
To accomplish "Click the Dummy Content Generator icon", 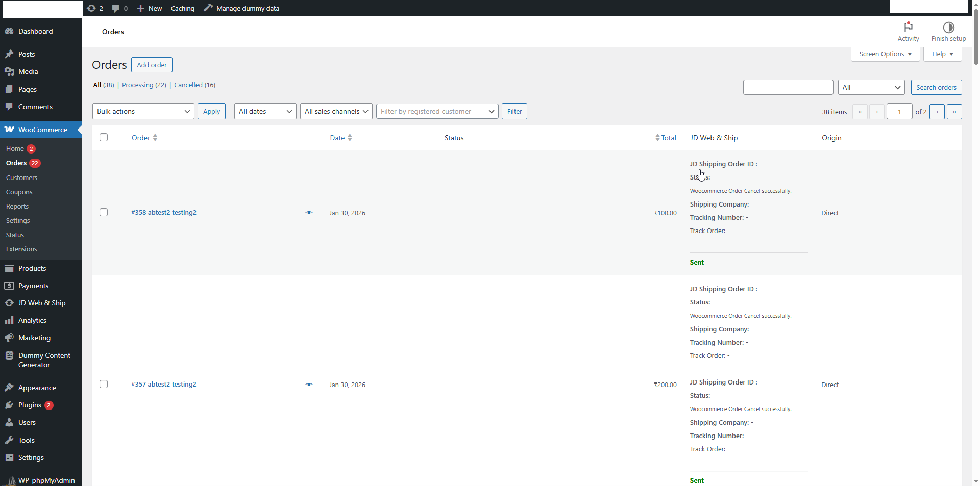I will pos(9,355).
